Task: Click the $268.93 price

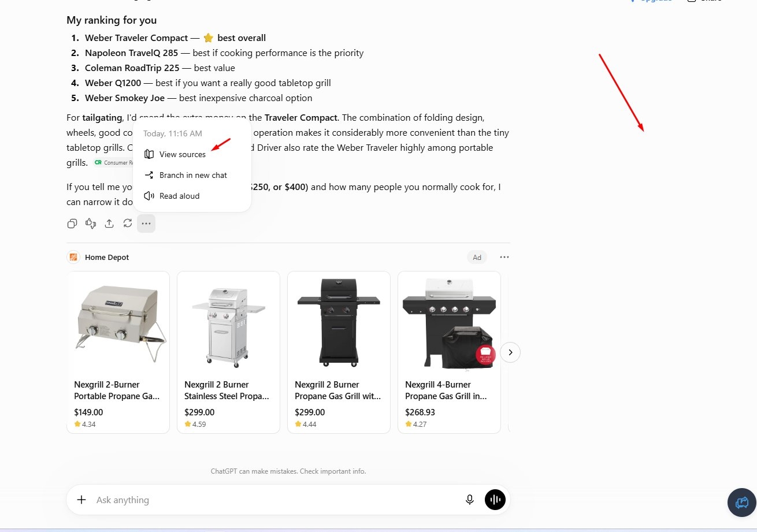Action: coord(420,412)
